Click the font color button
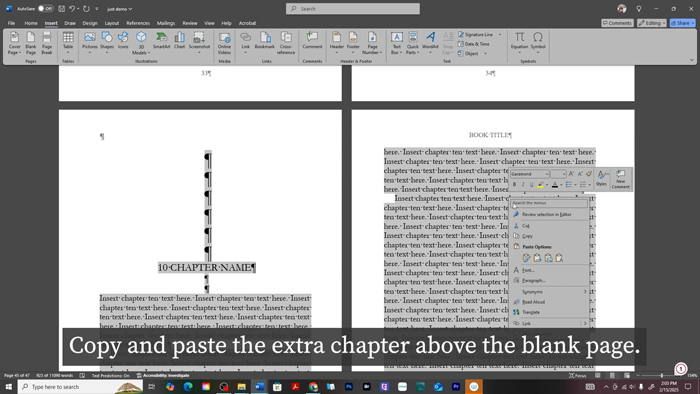The height and width of the screenshot is (394, 700). (555, 185)
